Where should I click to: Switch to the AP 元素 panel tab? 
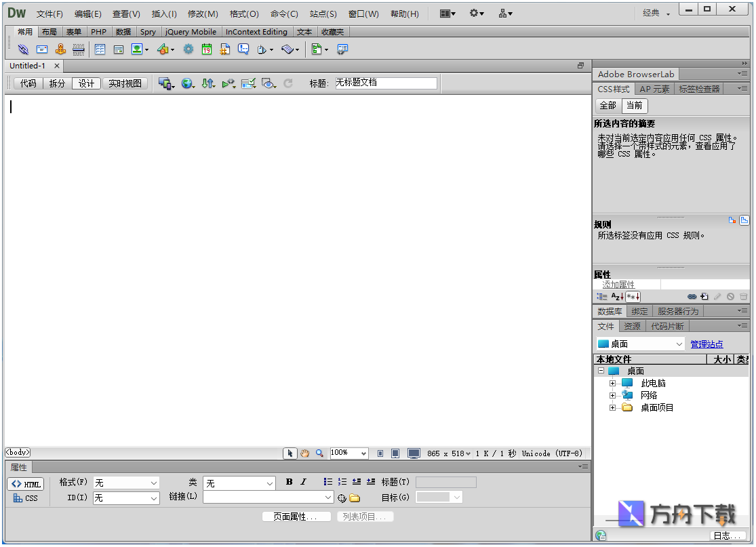click(x=654, y=89)
